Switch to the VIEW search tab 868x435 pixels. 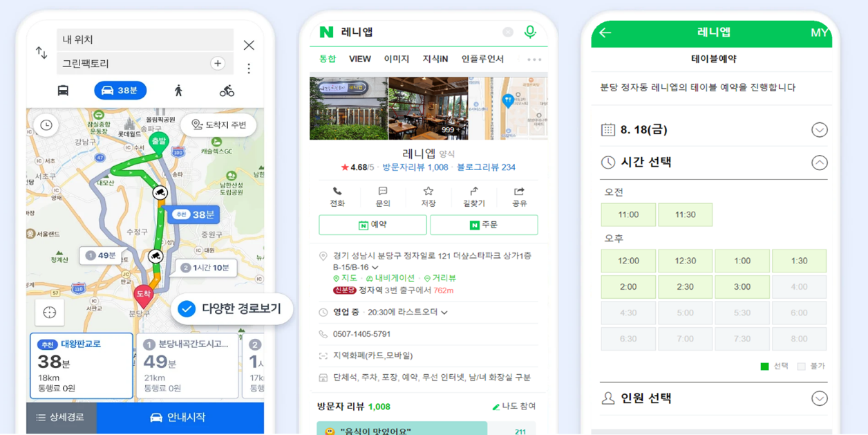click(359, 59)
